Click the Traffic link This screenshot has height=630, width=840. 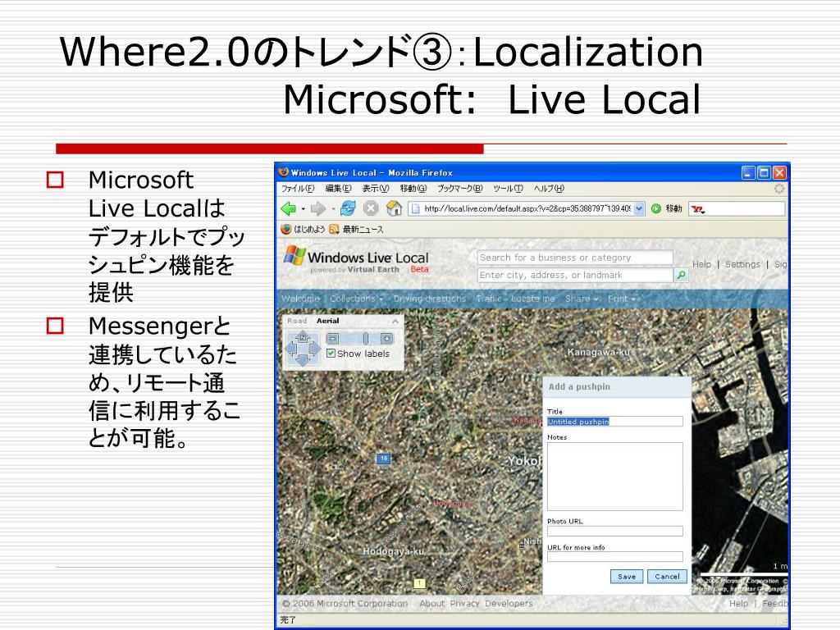(x=489, y=299)
